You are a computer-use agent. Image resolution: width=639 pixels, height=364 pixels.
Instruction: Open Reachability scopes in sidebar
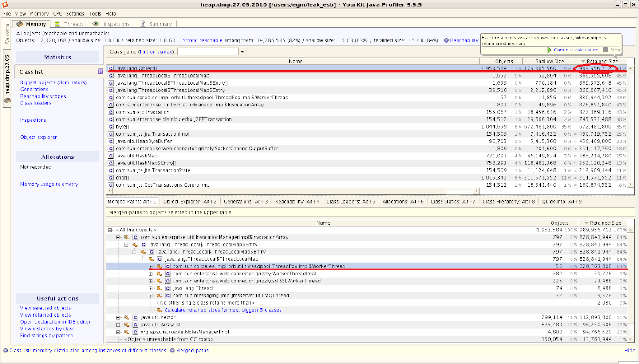43,96
